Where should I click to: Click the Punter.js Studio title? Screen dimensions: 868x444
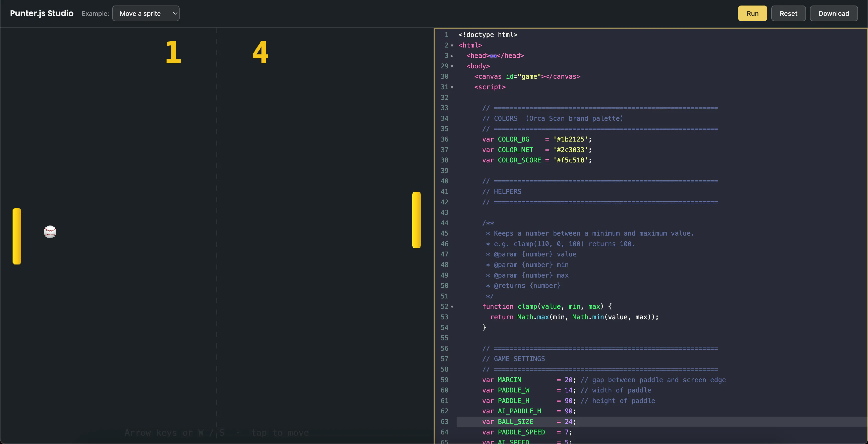tap(42, 13)
